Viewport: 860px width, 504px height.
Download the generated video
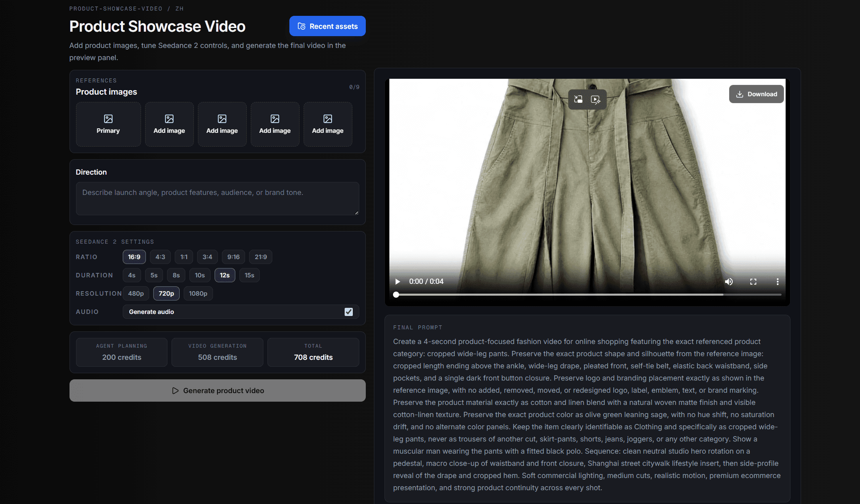click(x=756, y=94)
